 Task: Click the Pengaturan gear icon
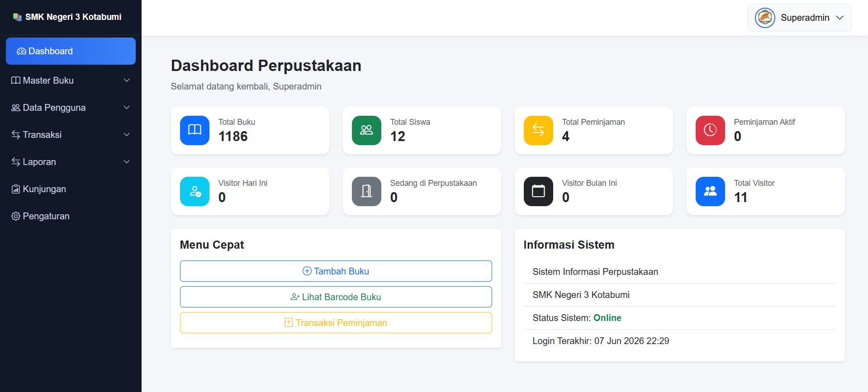click(x=16, y=216)
